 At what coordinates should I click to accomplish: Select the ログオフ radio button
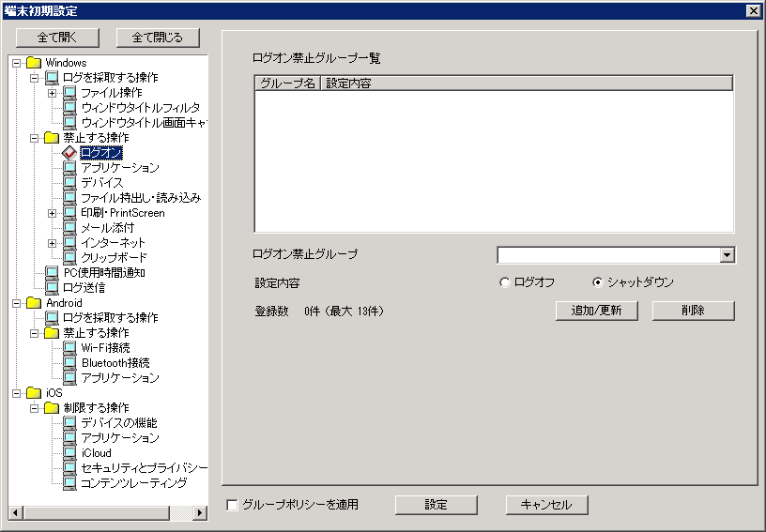coord(505,282)
